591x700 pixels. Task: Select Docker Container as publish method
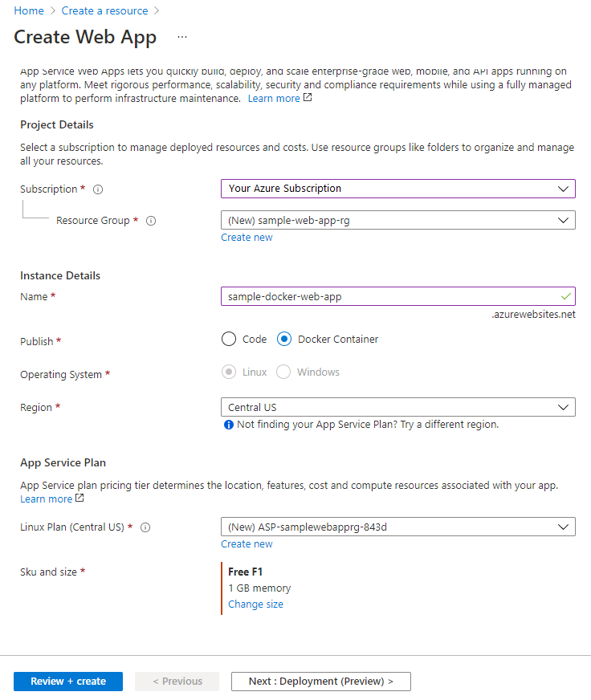tap(284, 339)
